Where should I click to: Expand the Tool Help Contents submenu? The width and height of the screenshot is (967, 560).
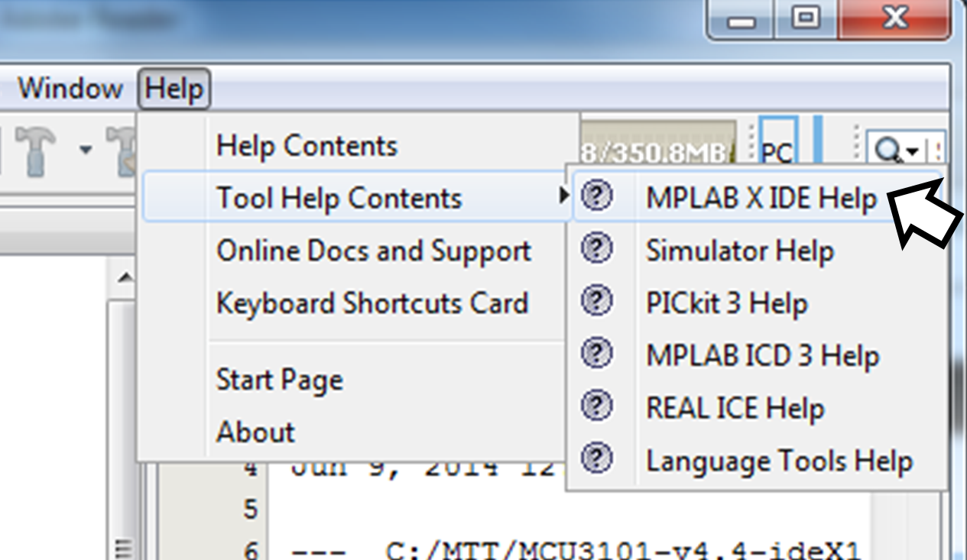340,198
